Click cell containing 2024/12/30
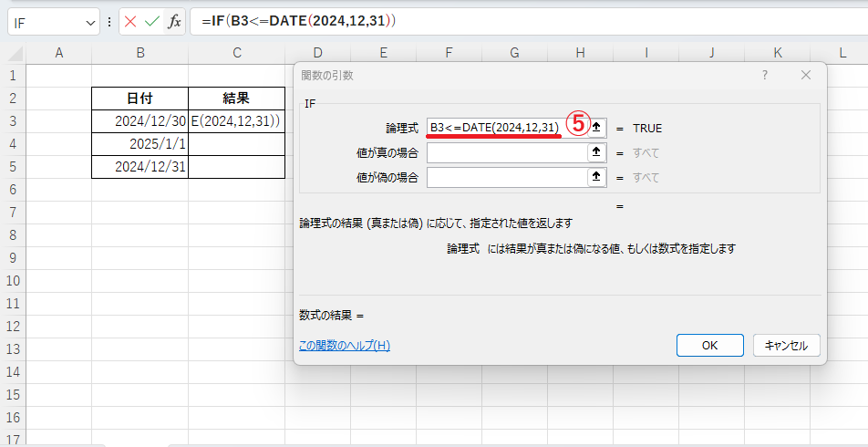 point(140,120)
